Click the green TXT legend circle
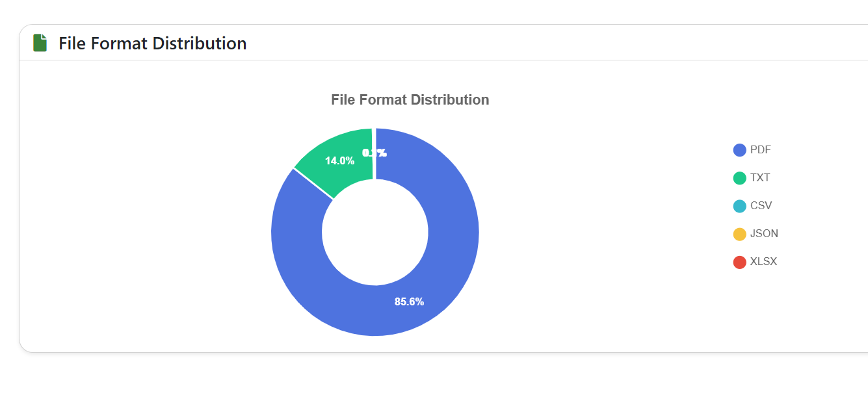Viewport: 868px width, 408px height. point(739,178)
